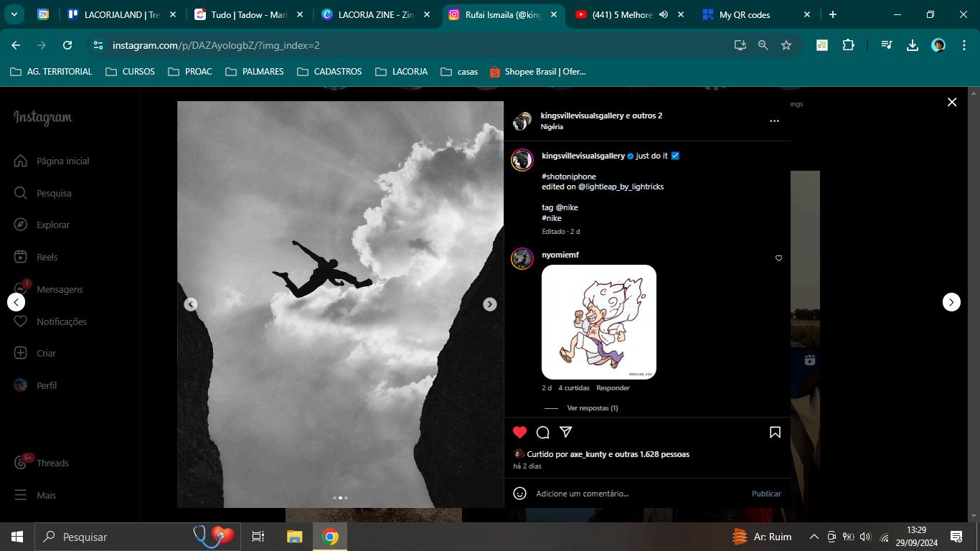
Task: Expand Ver respostas (1) under the comment
Action: click(x=592, y=408)
